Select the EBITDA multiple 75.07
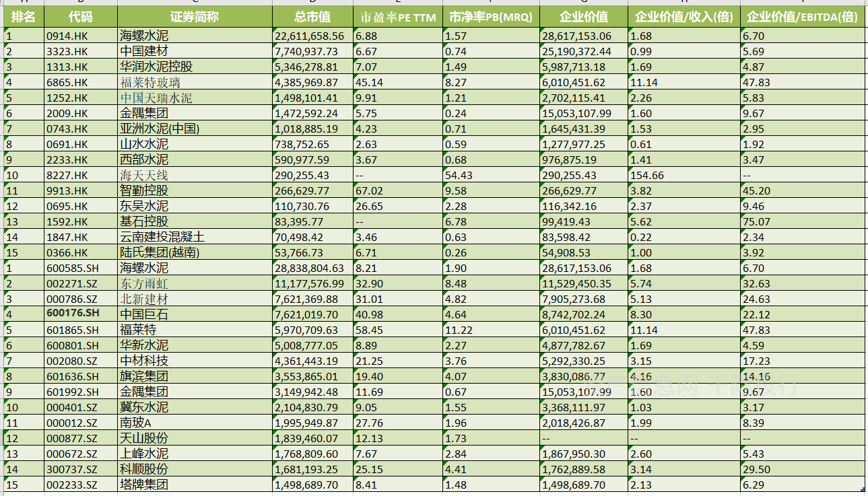Image resolution: width=868 pixels, height=496 pixels. tap(803, 222)
